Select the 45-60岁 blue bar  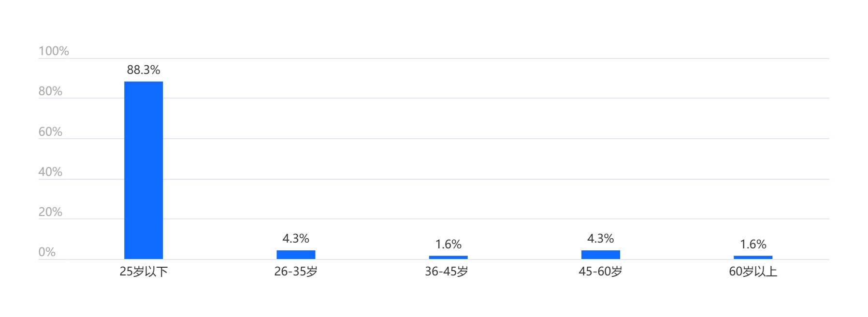coord(600,255)
